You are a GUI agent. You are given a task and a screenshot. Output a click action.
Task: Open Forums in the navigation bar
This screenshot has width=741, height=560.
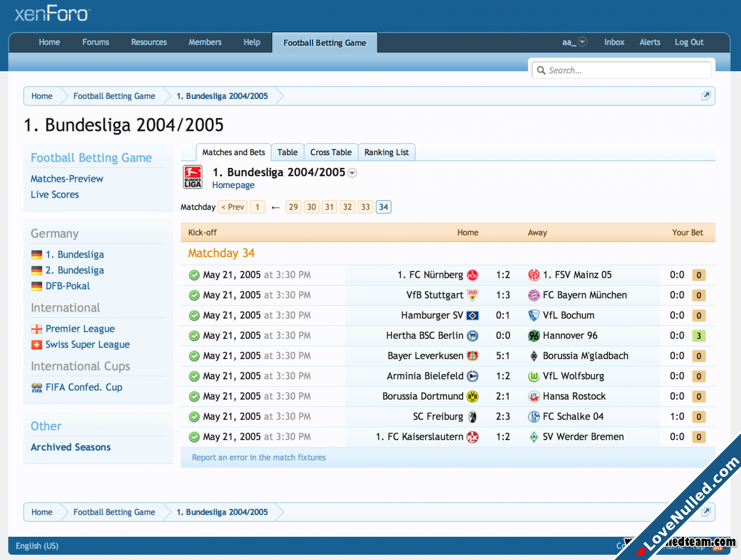(96, 42)
